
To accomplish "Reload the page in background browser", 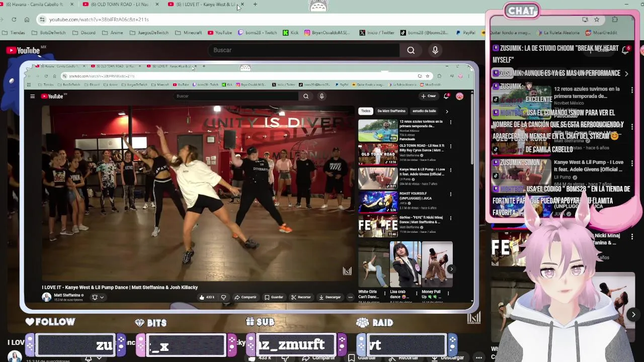I will [x=14, y=20].
